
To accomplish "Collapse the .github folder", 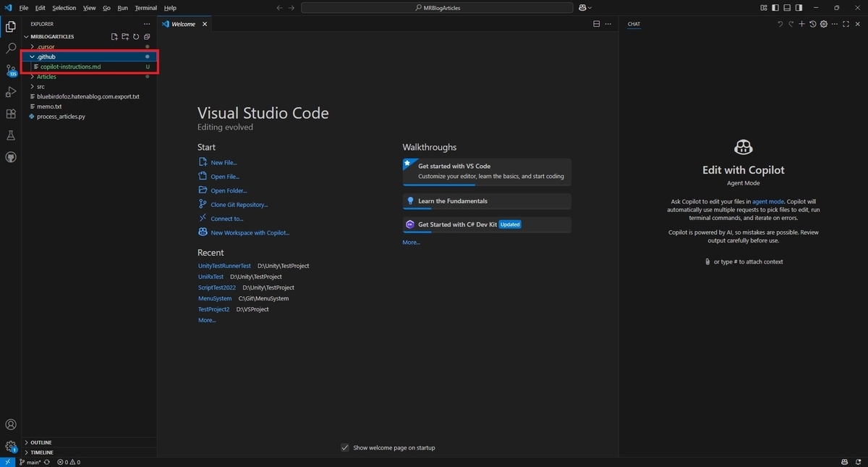I will 90,56.
